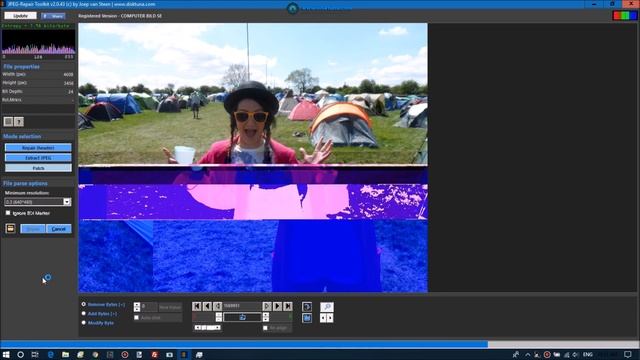640x360 pixels.
Task: Click the RGB color channels icon
Action: 624,16
